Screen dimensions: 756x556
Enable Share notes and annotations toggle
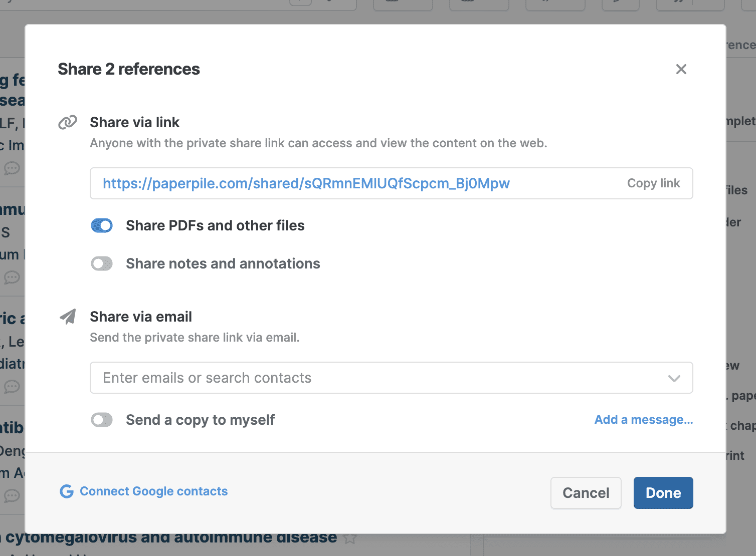102,263
